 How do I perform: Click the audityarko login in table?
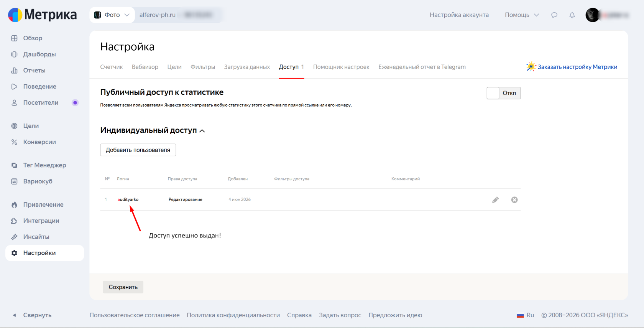[x=128, y=199]
